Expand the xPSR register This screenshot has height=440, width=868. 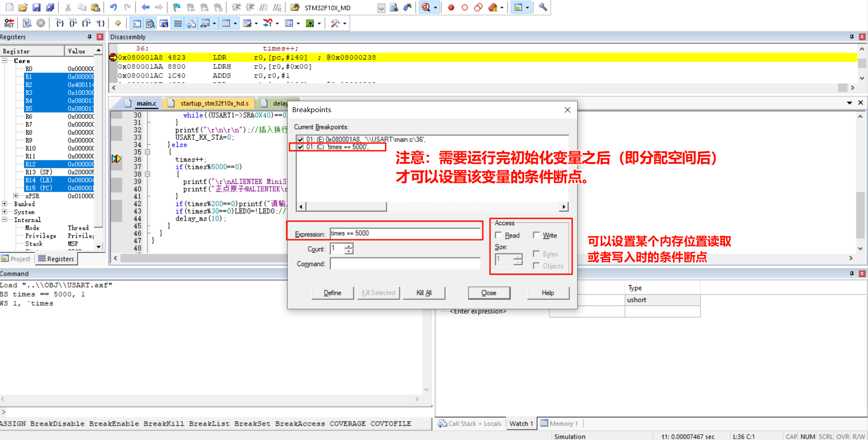[x=16, y=196]
